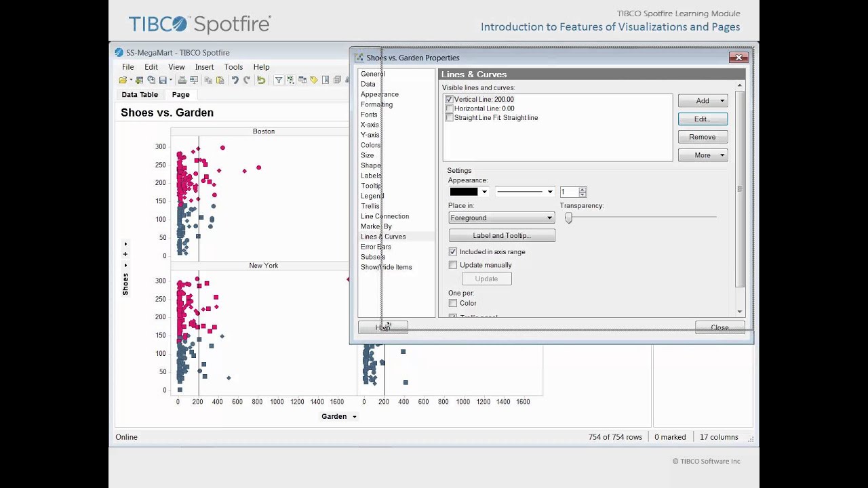Image resolution: width=868 pixels, height=488 pixels.
Task: Open the Tools menu
Action: coord(233,67)
